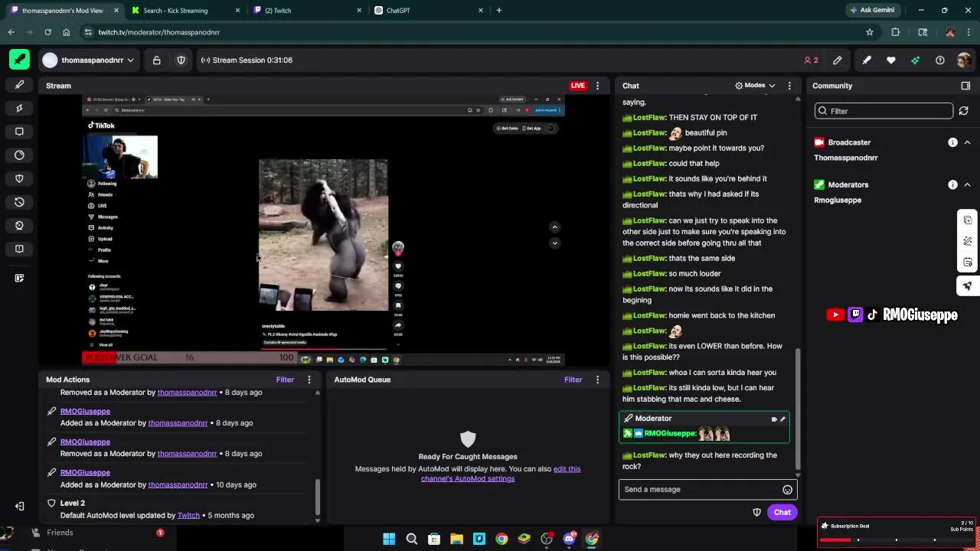Click the rocket icon in right floating toolbar
Image resolution: width=980 pixels, height=551 pixels.
coord(968,285)
